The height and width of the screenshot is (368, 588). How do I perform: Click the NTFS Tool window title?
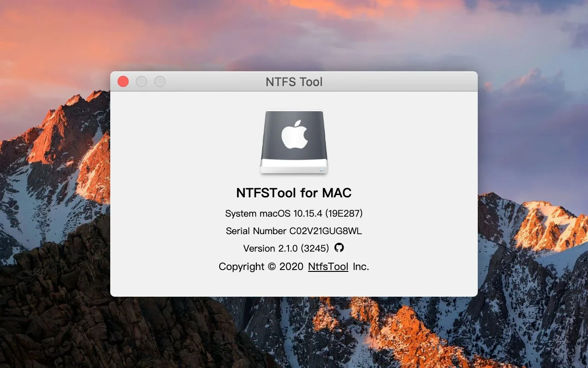[294, 82]
